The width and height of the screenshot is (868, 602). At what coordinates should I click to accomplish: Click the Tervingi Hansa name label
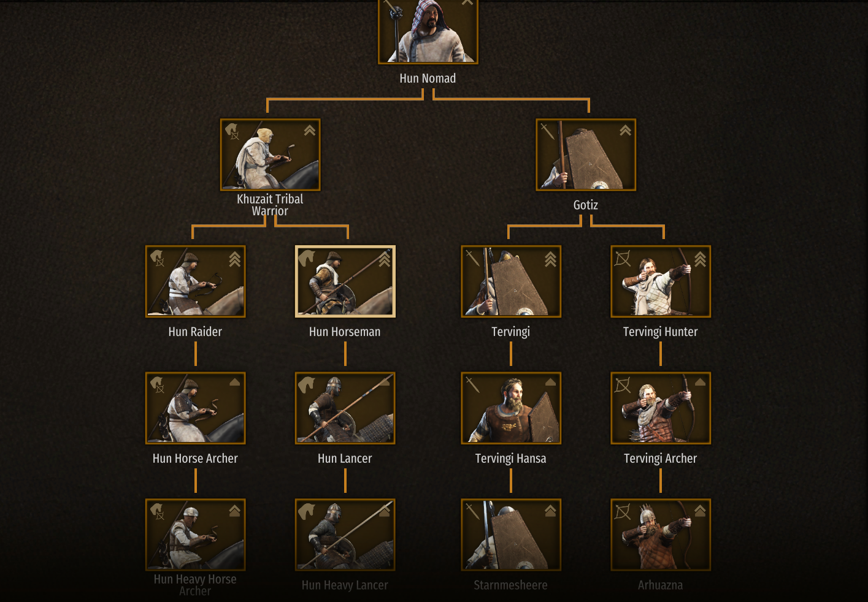(x=510, y=459)
